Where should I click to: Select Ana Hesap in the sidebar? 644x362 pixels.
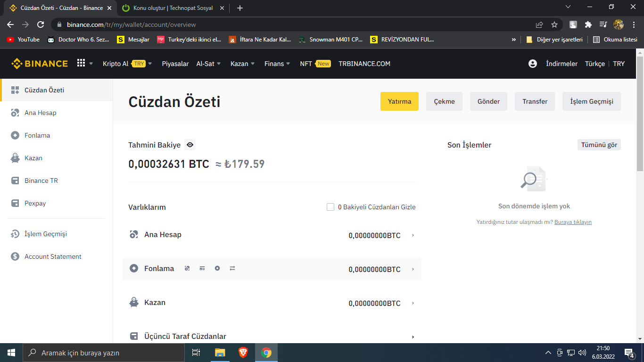pyautogui.click(x=57, y=113)
